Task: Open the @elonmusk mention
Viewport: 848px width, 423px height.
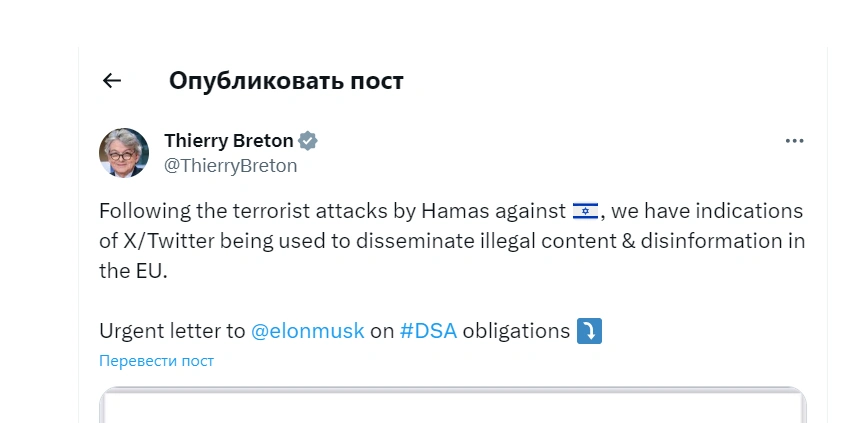Action: (x=307, y=331)
